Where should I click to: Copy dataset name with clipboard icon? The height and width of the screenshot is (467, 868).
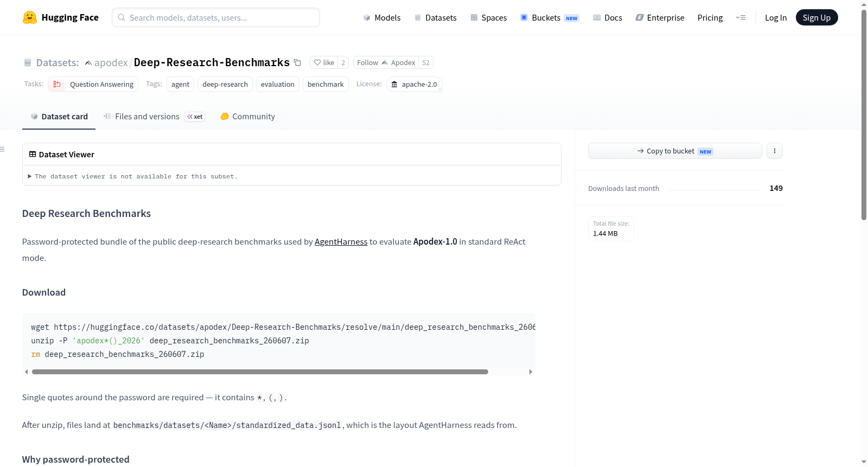297,62
